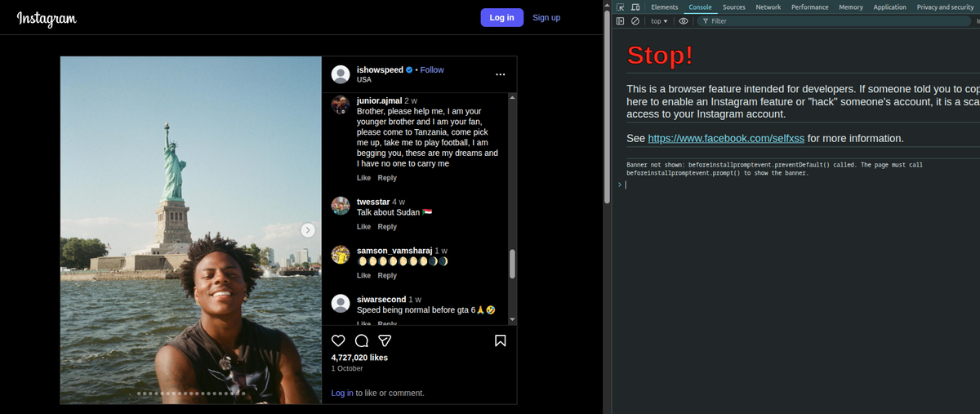The height and width of the screenshot is (414, 980).
Task: Click the comment speech bubble icon
Action: point(362,341)
